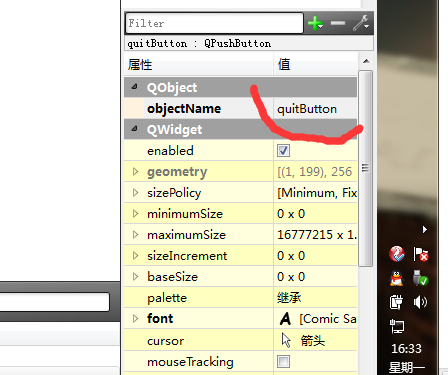Expand the baseSize property
The height and width of the screenshot is (375, 448).
coord(135,277)
